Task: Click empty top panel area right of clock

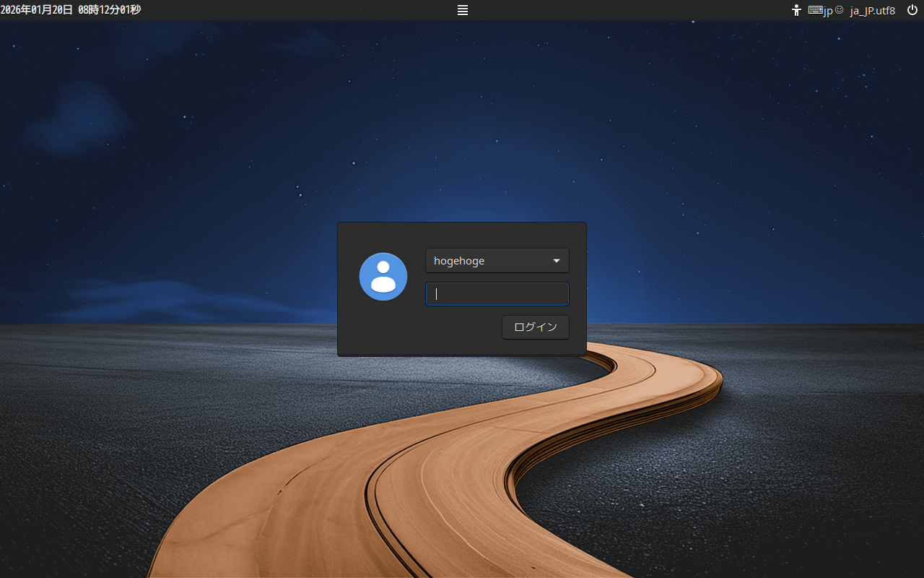Action: 289,10
